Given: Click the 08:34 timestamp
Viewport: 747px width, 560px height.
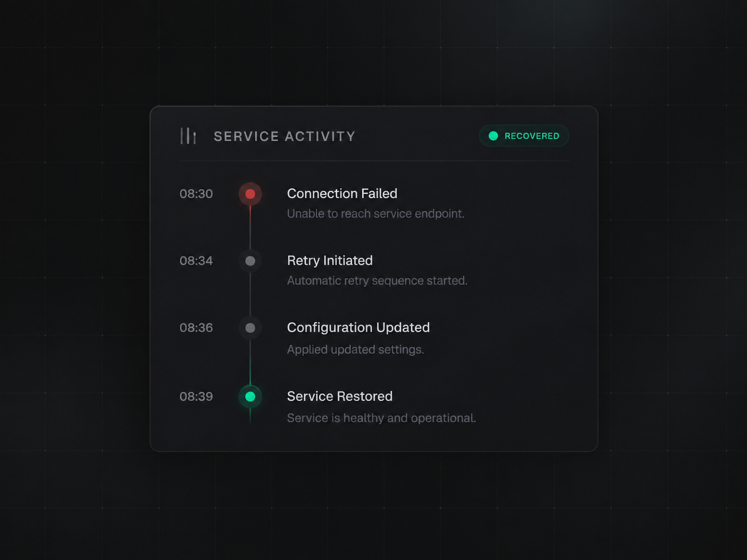Looking at the screenshot, I should coord(196,261).
